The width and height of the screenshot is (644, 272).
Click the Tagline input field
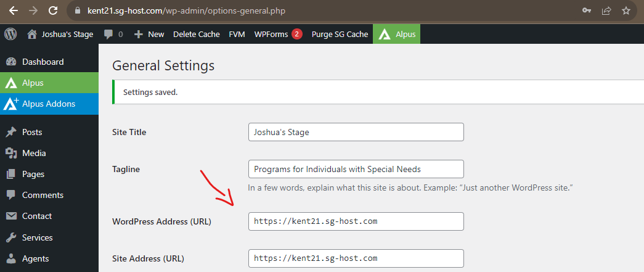point(356,169)
